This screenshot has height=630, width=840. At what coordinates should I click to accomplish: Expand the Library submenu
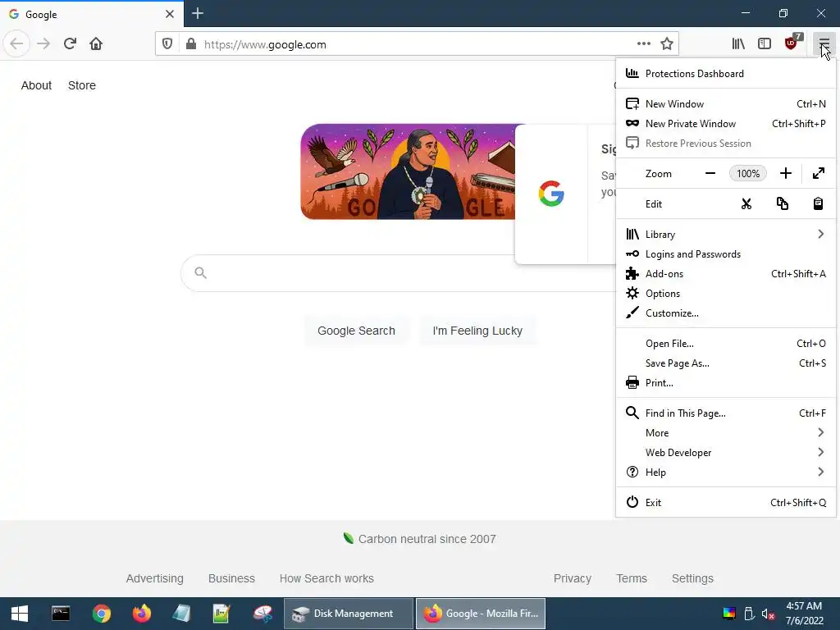point(726,235)
